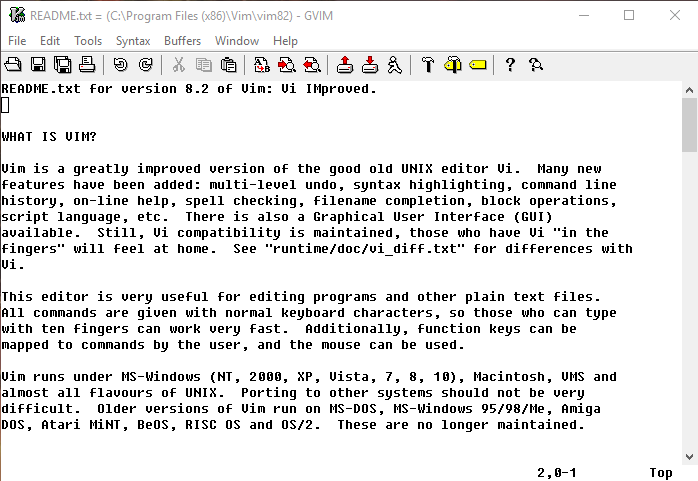Click the Load Session toolbar icon
The width and height of the screenshot is (698, 481).
coord(345,65)
